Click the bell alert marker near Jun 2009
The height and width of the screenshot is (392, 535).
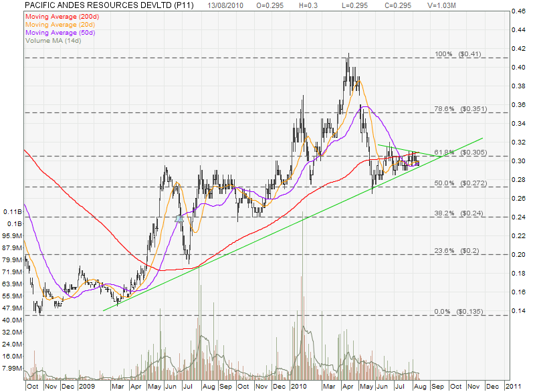click(x=179, y=219)
